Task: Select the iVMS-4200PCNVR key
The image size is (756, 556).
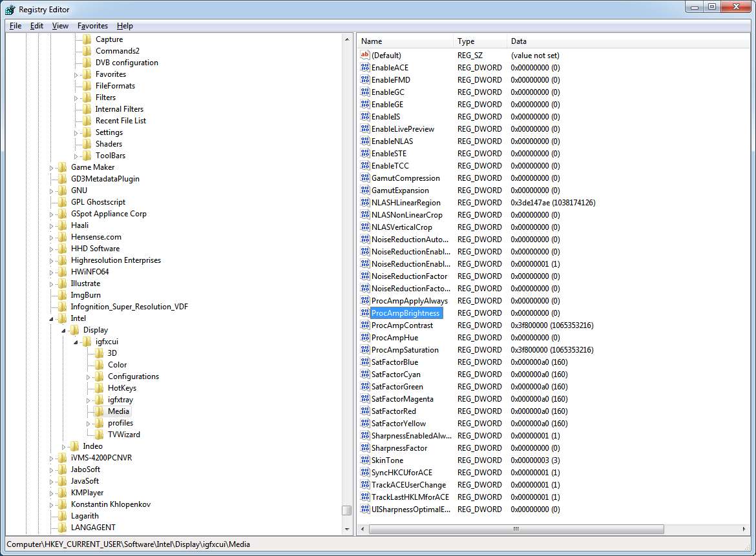Action: click(x=101, y=458)
